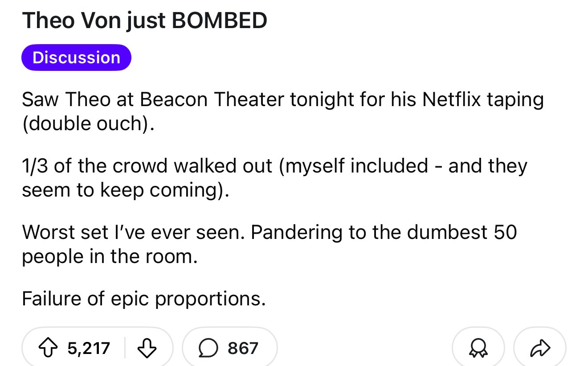Share the post using arrow icon
Image resolution: width=588 pixels, height=366 pixels.
click(539, 348)
